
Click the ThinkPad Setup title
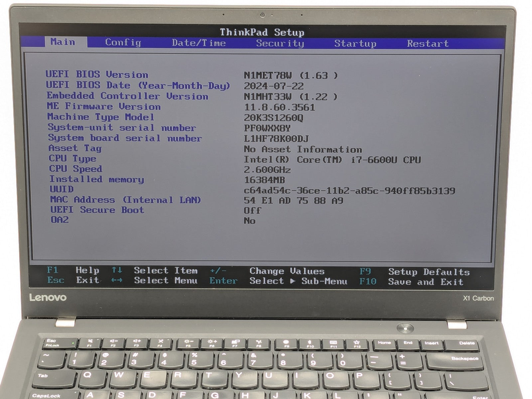[x=262, y=32]
